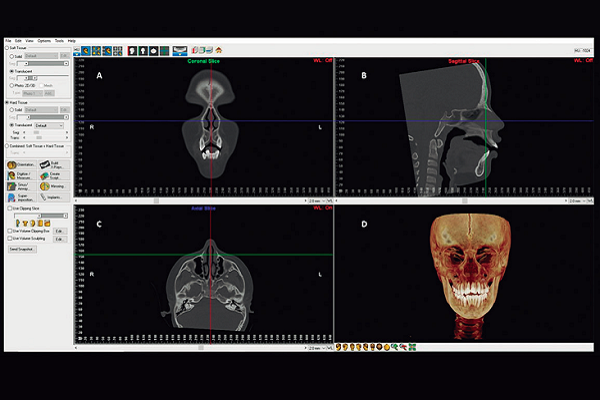Click the small image dropdown icon at toolbar start
The width and height of the screenshot is (600, 400).
[x=77, y=51]
